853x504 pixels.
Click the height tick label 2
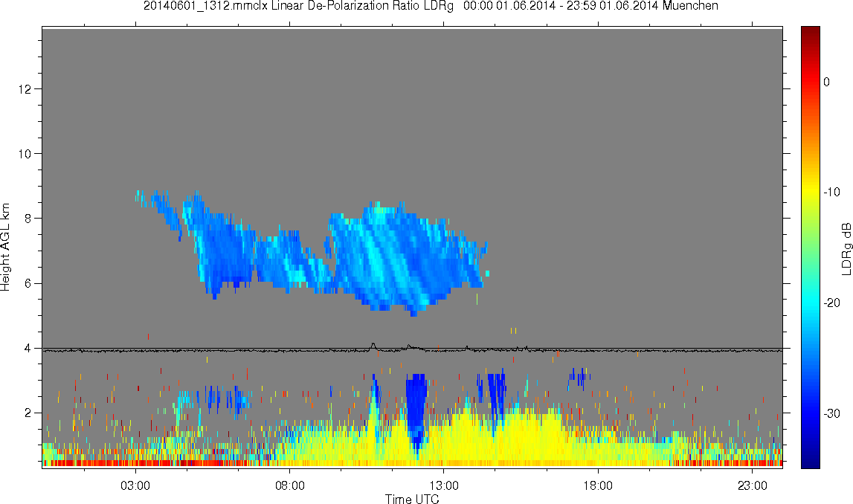(28, 413)
